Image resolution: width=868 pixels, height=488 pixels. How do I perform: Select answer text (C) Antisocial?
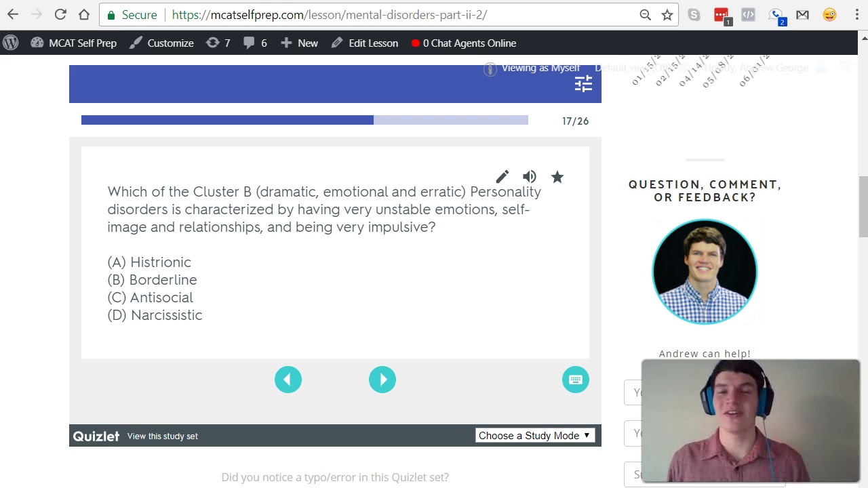click(x=150, y=298)
